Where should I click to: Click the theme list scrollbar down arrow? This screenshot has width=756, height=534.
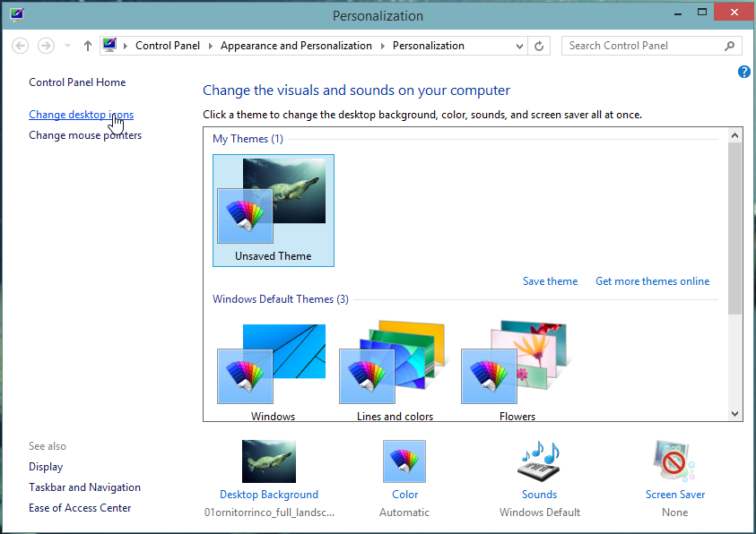[x=734, y=414]
